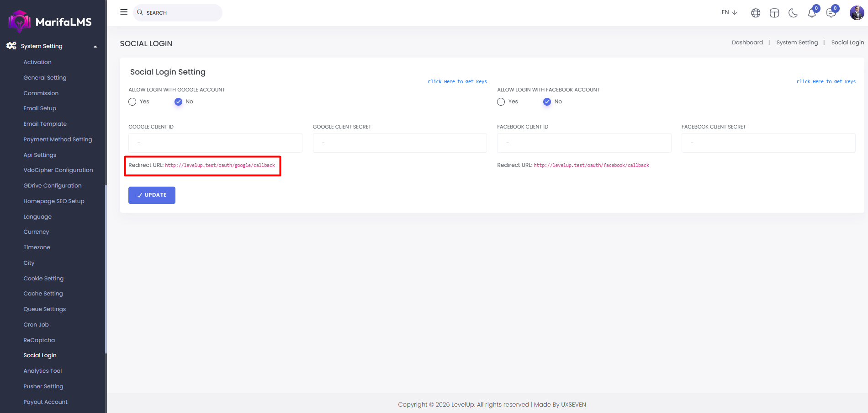Click the MarifaLMS logo

click(50, 21)
